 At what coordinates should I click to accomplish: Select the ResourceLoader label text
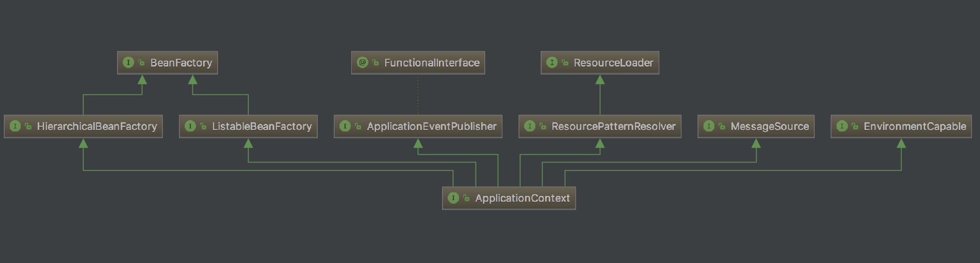(x=613, y=63)
